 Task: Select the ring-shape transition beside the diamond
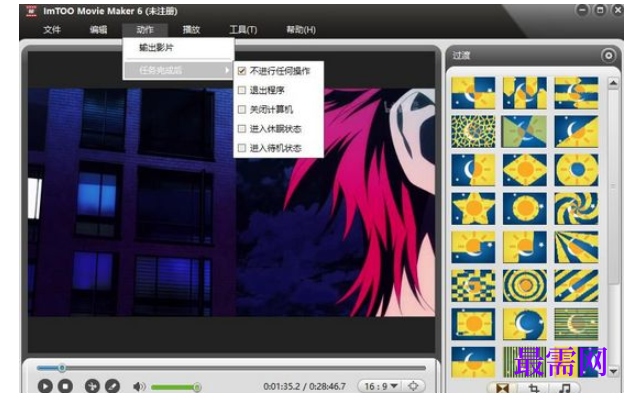(576, 170)
